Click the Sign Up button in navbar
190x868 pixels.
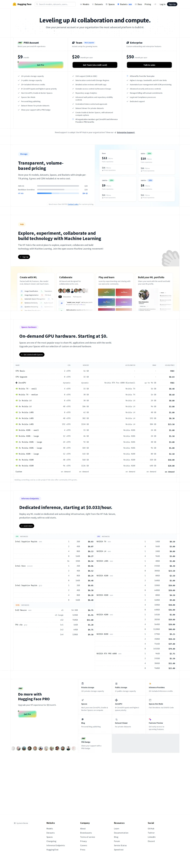click(172, 4)
